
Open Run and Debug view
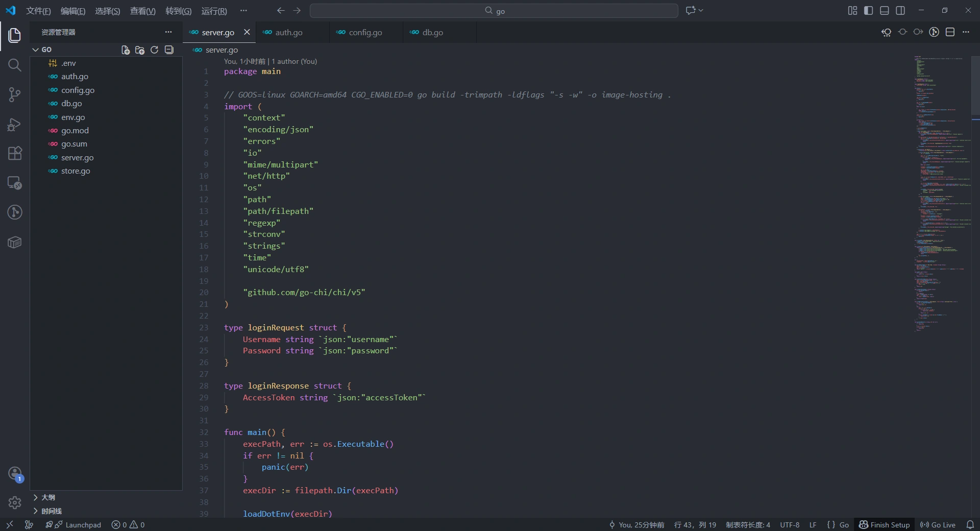[14, 125]
